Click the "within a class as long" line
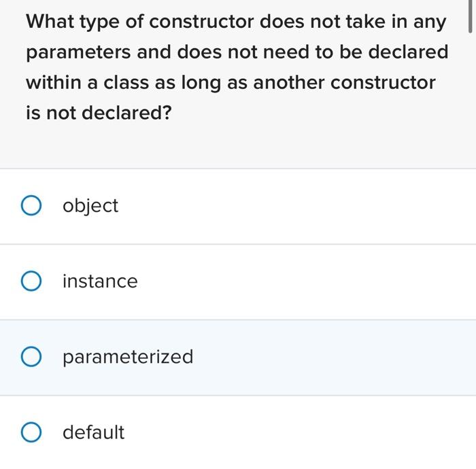 (x=231, y=83)
